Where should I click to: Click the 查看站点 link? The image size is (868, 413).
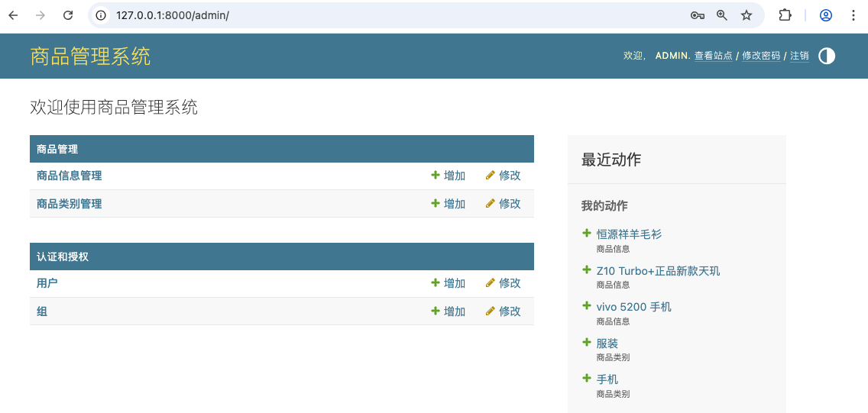click(714, 56)
